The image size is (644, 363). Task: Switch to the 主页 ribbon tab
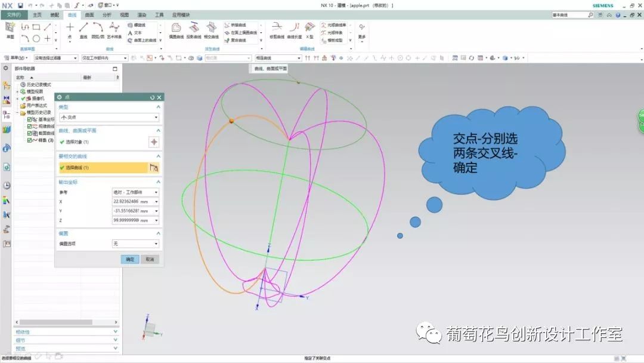37,15
